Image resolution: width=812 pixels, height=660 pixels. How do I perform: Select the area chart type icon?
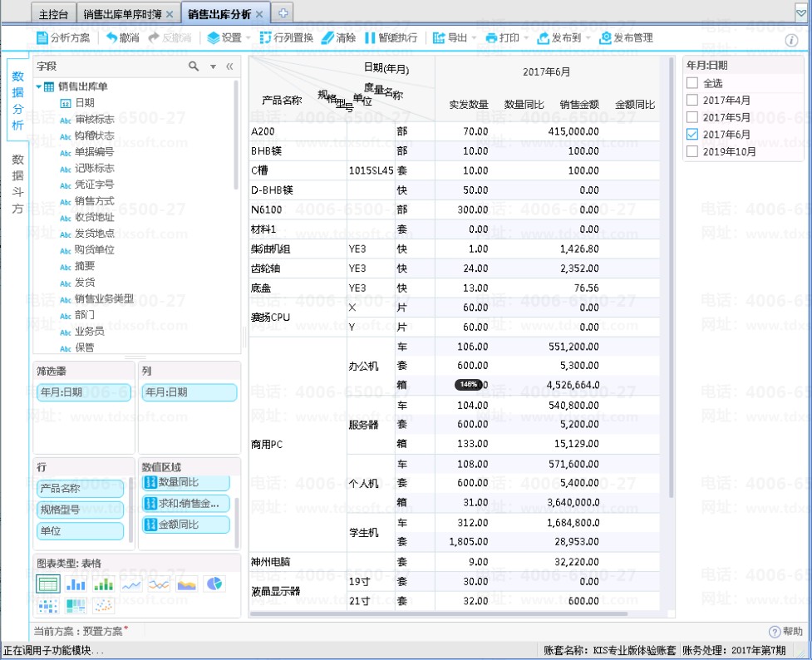pos(186,584)
